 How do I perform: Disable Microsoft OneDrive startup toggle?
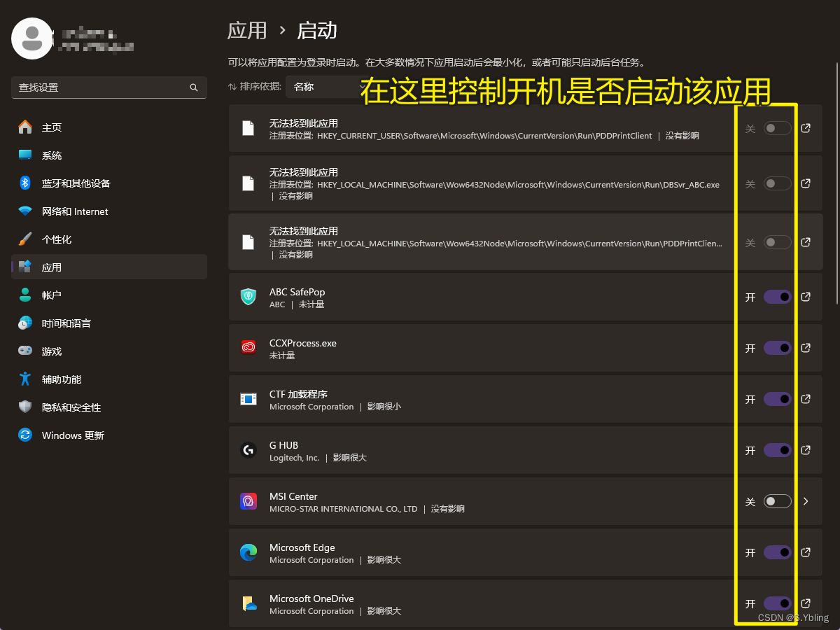point(778,603)
